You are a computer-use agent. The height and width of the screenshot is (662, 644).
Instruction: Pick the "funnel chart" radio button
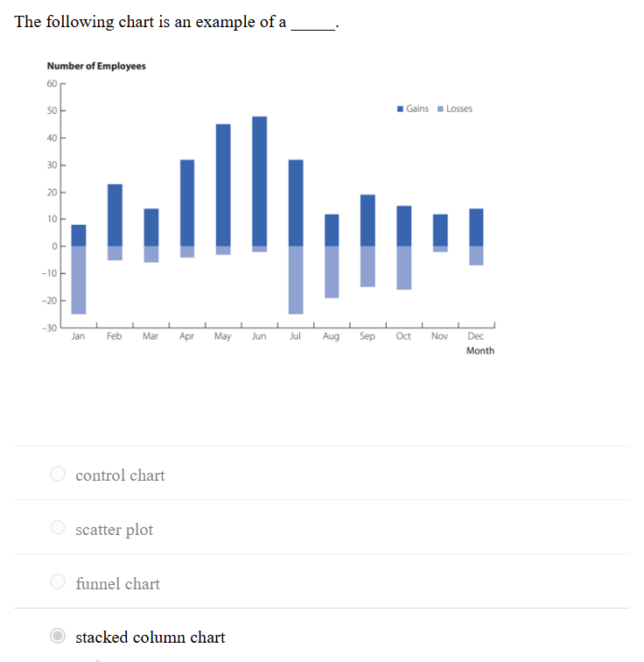click(58, 582)
